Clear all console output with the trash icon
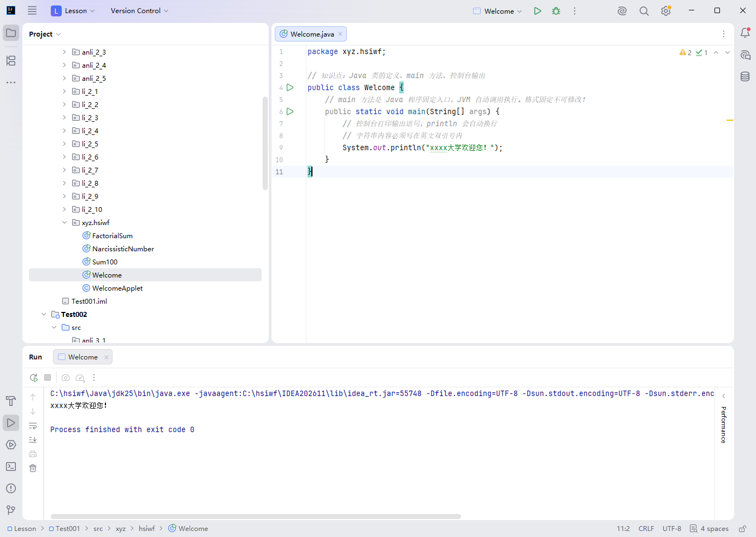This screenshot has width=756, height=537. pyautogui.click(x=33, y=468)
